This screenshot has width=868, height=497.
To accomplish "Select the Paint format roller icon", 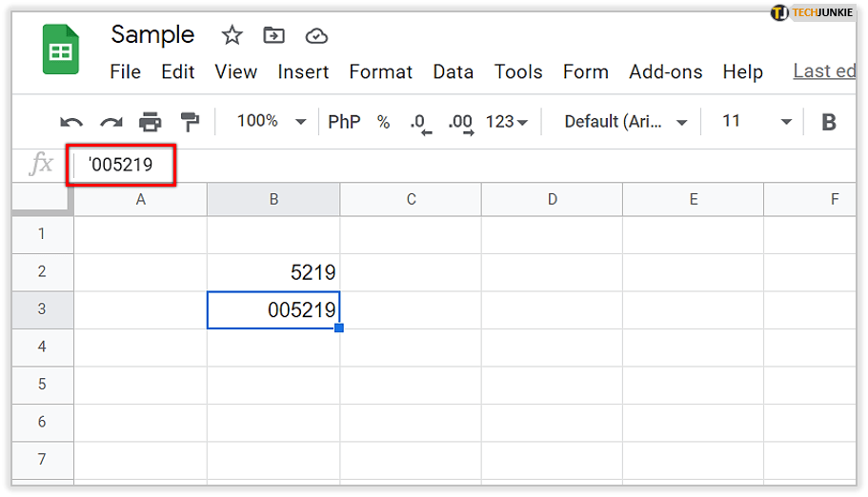I will 191,122.
